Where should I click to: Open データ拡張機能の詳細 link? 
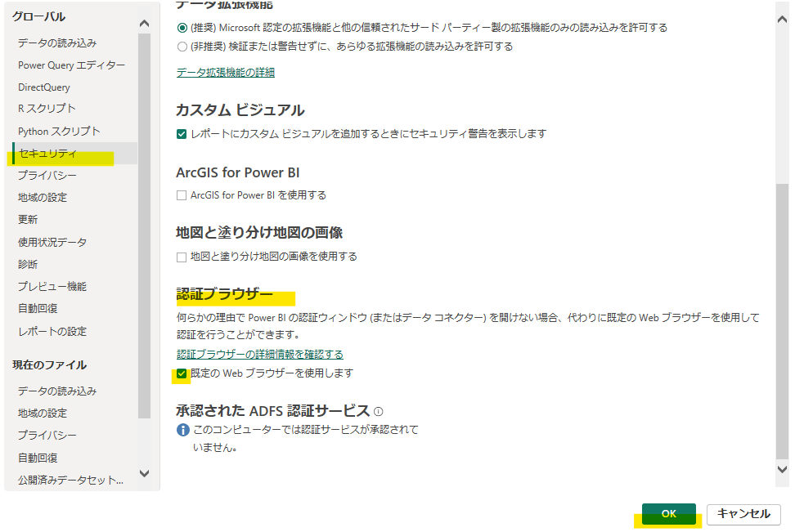(x=226, y=72)
